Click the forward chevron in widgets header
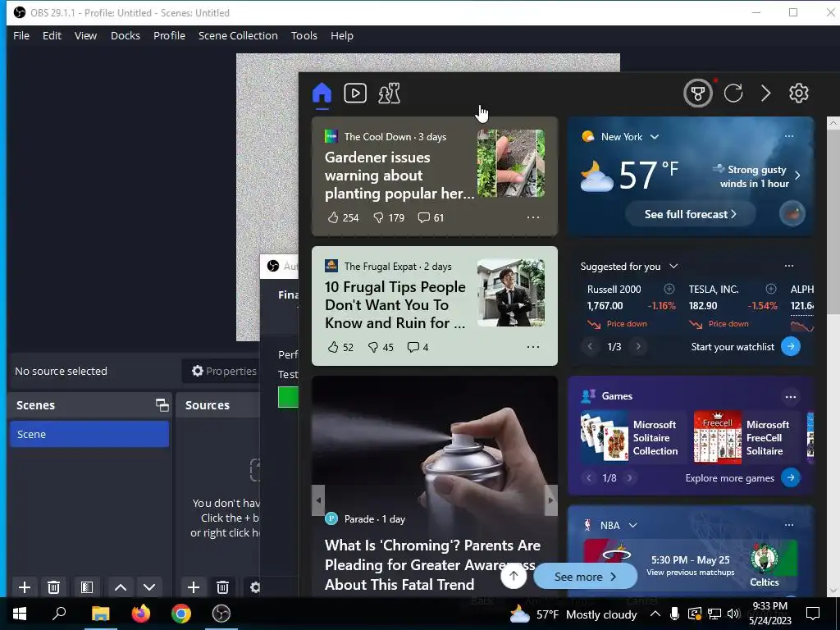Screen dimensions: 840x630 click(766, 94)
